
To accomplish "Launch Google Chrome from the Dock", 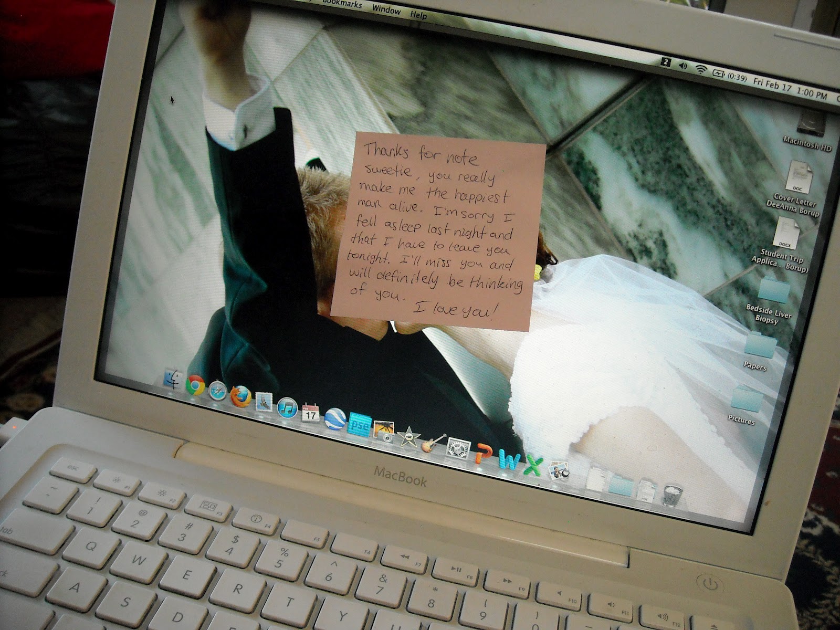I will pos(195,385).
